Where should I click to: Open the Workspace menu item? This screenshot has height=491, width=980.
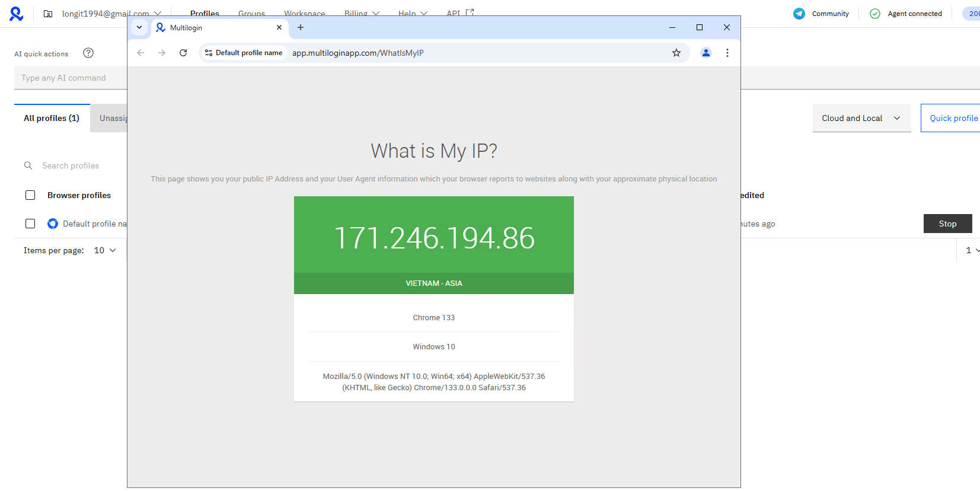[304, 13]
